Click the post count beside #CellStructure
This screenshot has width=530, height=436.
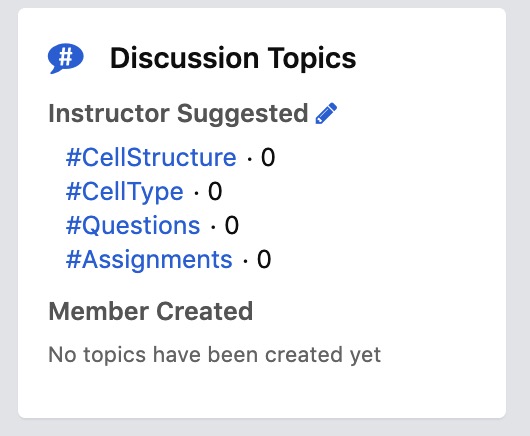coord(268,158)
